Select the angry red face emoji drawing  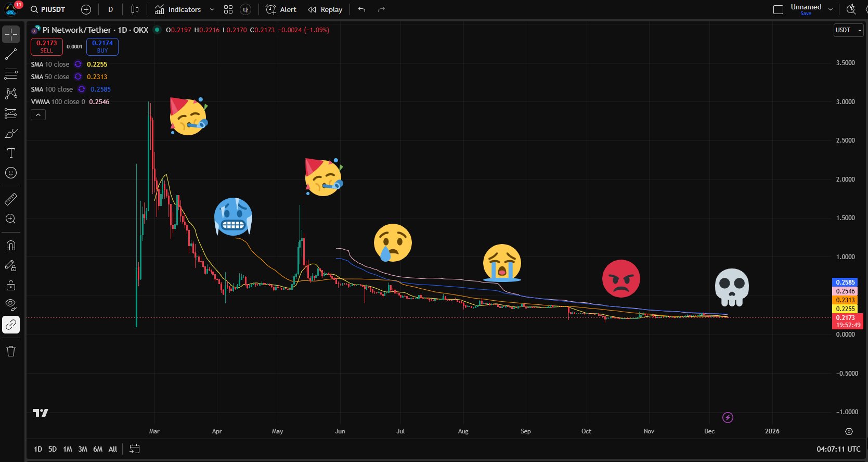coord(621,278)
